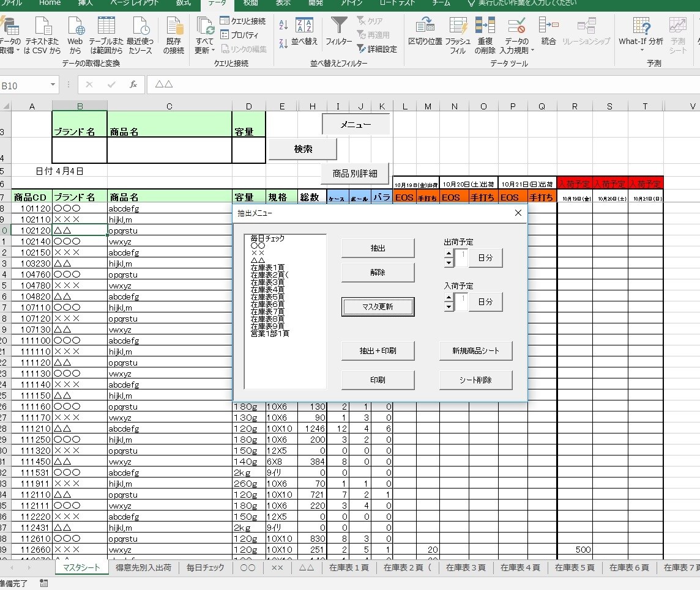Sort descending Z to A icon
700x590 pixels.
[283, 43]
